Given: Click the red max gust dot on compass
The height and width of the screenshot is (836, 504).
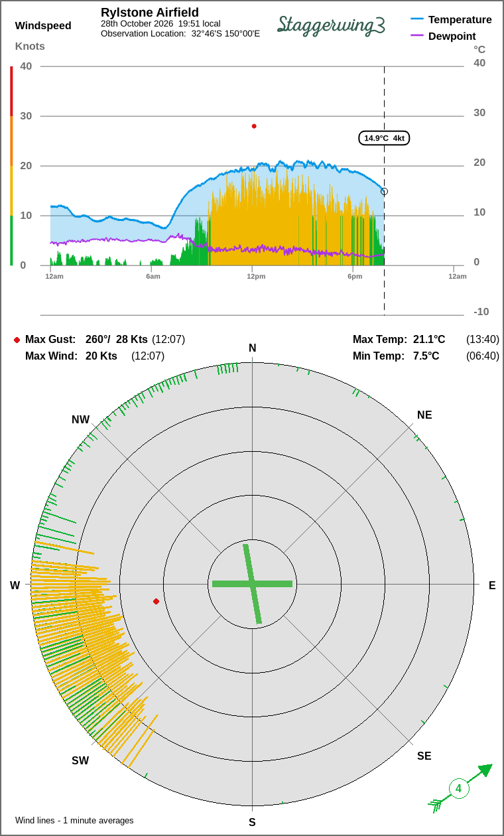Looking at the screenshot, I should coord(156,601).
